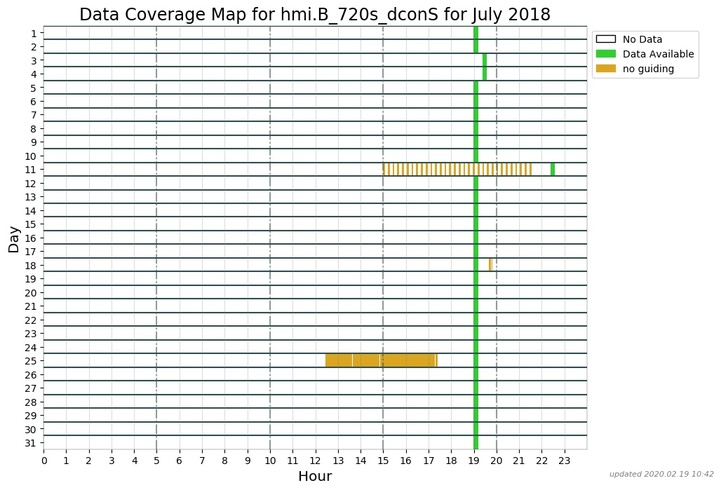Click the hour 0 tick label
This screenshot has width=721, height=490.
[x=44, y=461]
